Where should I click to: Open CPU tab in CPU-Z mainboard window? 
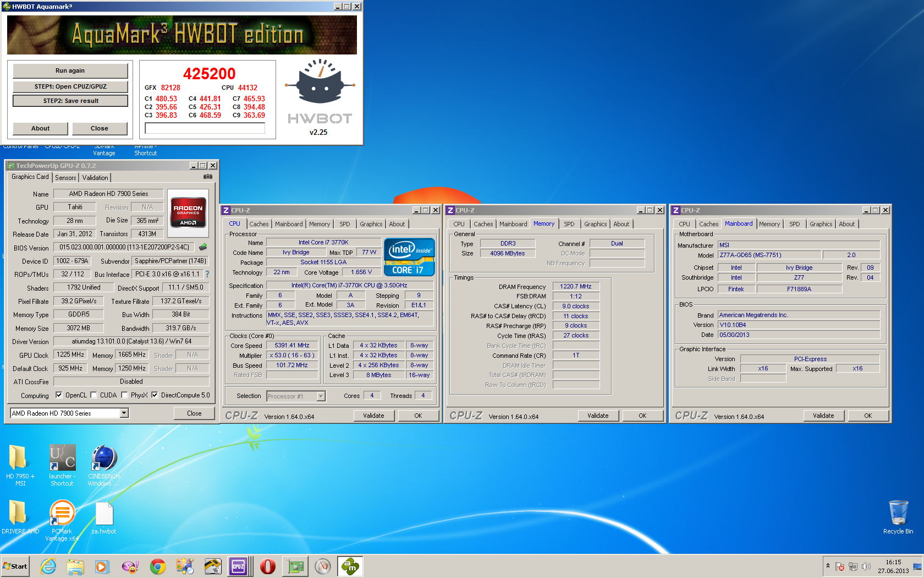pyautogui.click(x=684, y=224)
